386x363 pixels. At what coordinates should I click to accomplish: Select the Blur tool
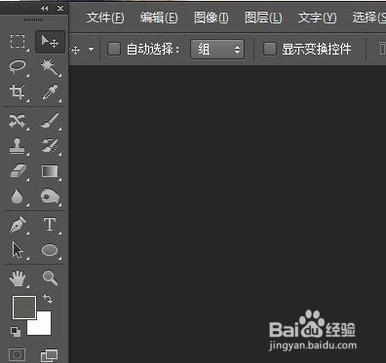17,197
